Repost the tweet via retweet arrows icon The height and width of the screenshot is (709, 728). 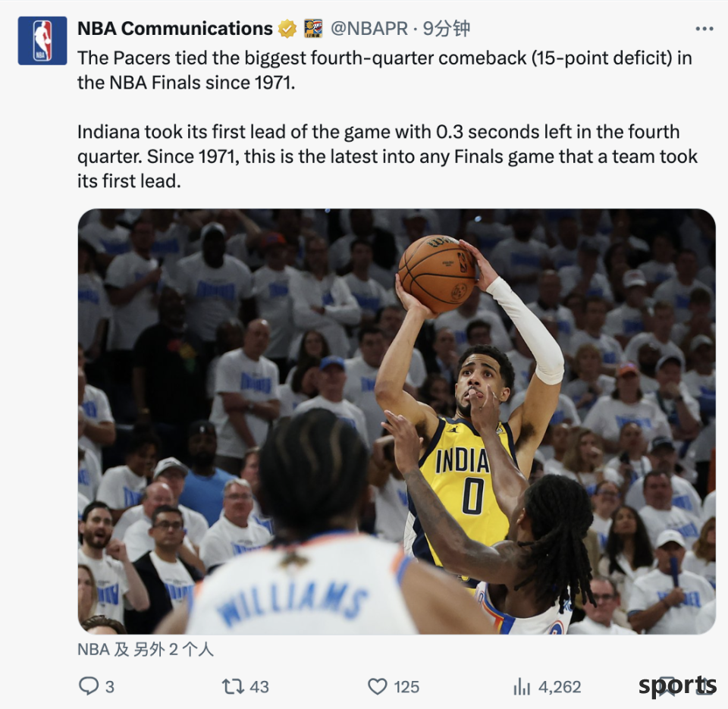click(233, 686)
